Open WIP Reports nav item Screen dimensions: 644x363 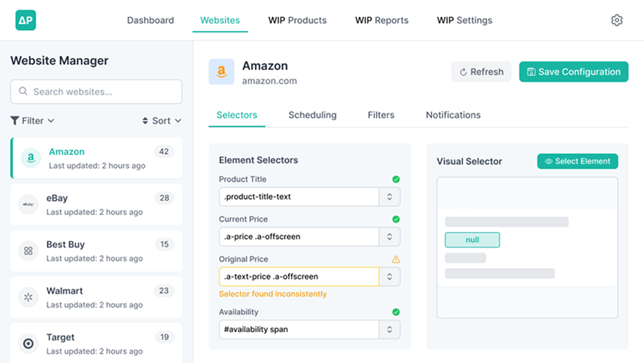tap(381, 20)
